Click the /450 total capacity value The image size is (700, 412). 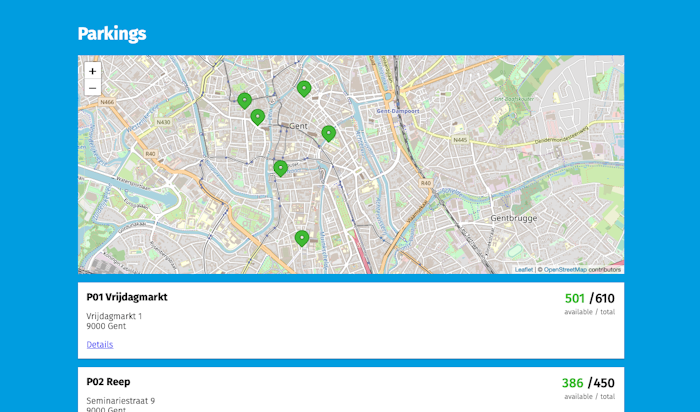coord(601,383)
